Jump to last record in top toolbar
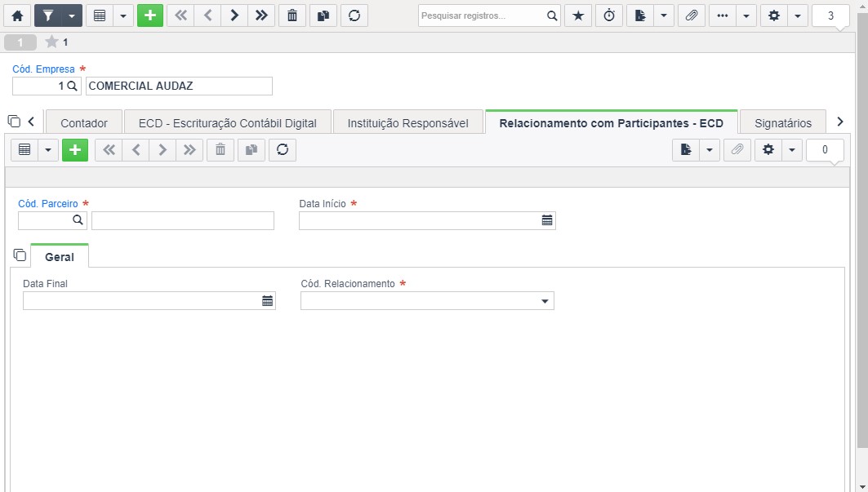The height and width of the screenshot is (492, 868). (x=261, y=16)
